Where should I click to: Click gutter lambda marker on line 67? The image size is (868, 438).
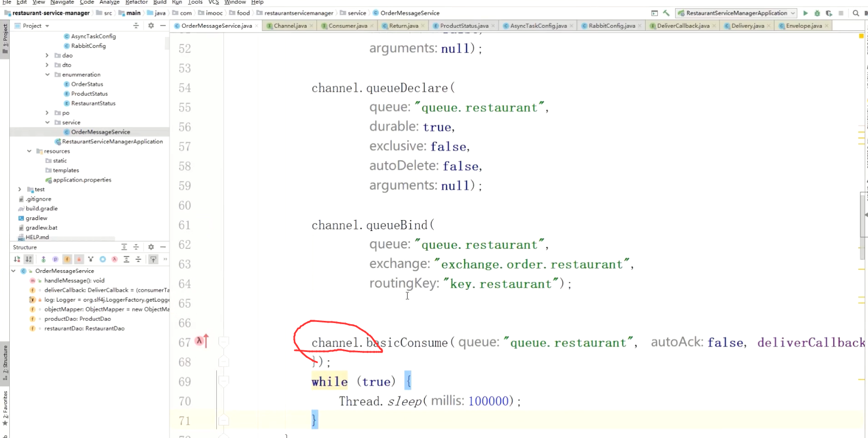199,341
